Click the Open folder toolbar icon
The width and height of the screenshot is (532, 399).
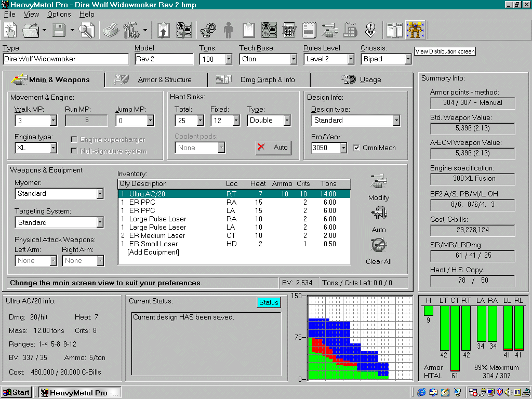point(31,30)
